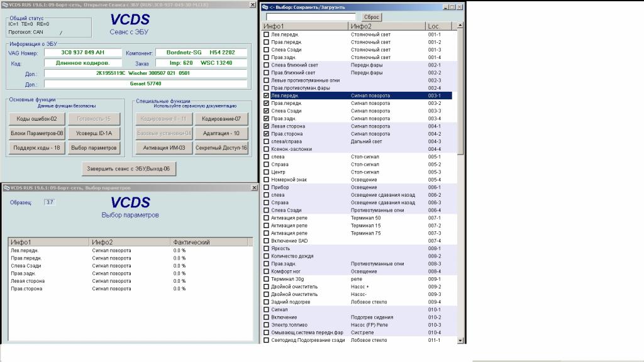The image size is (644, 362).
Task: Select "Прав.сторона" row in parameters window
Action: pos(130,289)
